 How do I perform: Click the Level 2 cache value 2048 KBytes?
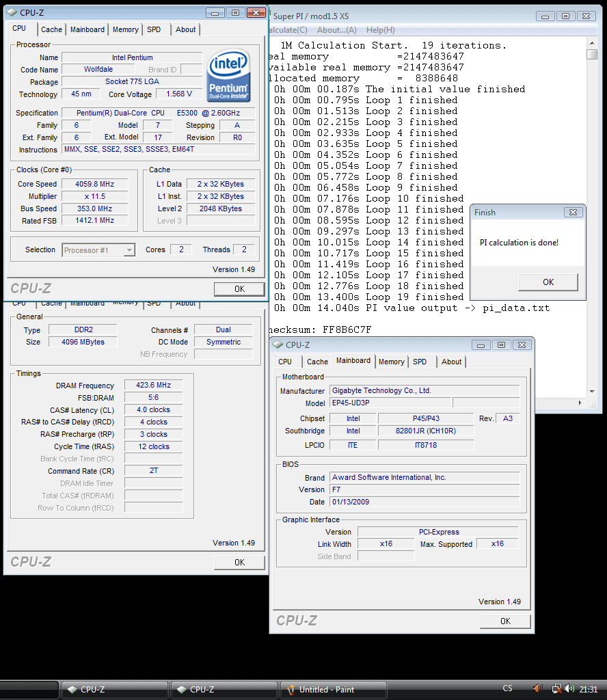(x=221, y=208)
